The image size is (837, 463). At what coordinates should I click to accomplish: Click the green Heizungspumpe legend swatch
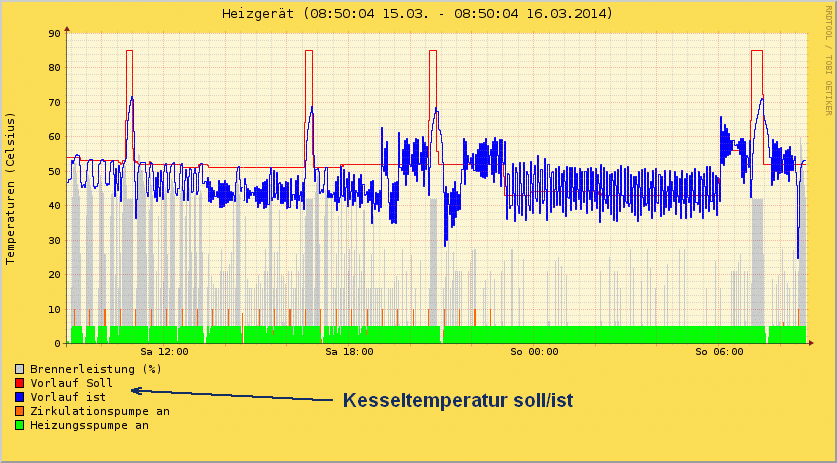click(x=20, y=426)
